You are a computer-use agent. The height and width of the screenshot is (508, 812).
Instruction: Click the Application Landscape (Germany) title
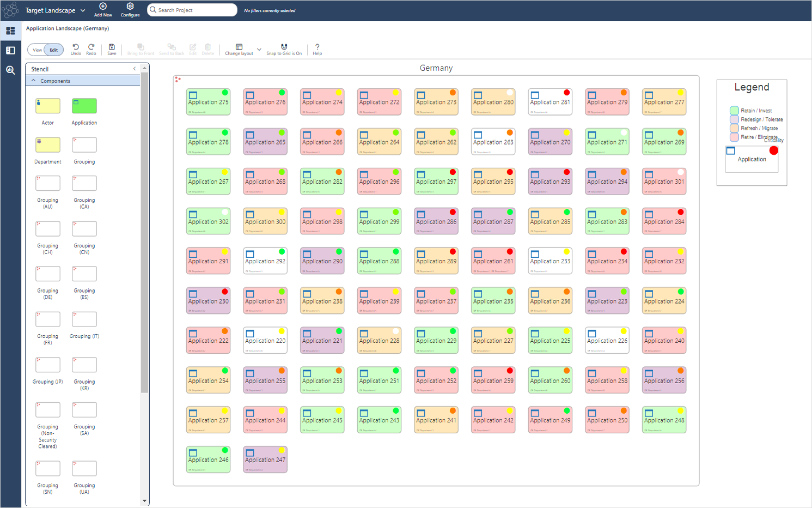tap(67, 28)
